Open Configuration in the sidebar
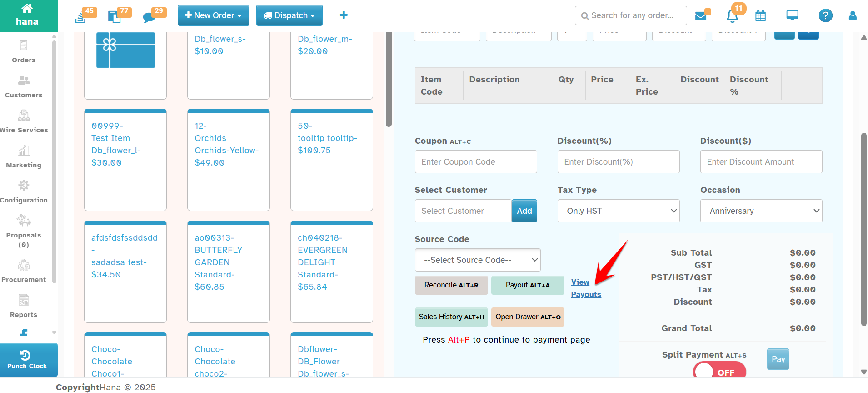The width and height of the screenshot is (868, 393). tap(24, 192)
